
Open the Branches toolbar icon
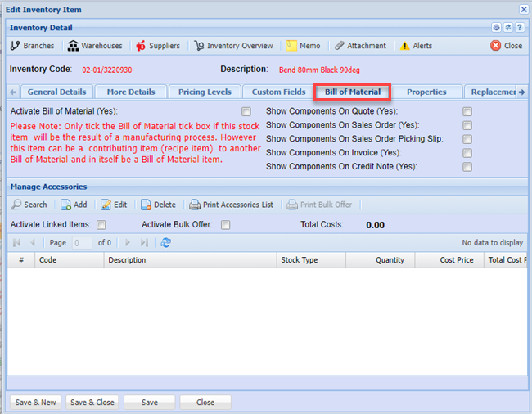click(16, 46)
